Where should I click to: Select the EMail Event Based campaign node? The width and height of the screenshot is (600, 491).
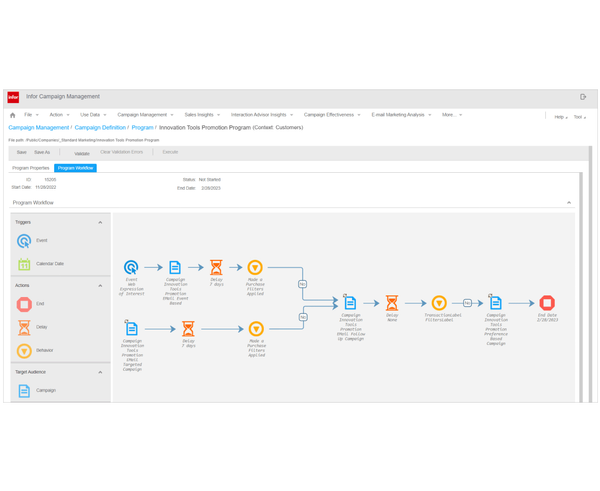click(175, 267)
